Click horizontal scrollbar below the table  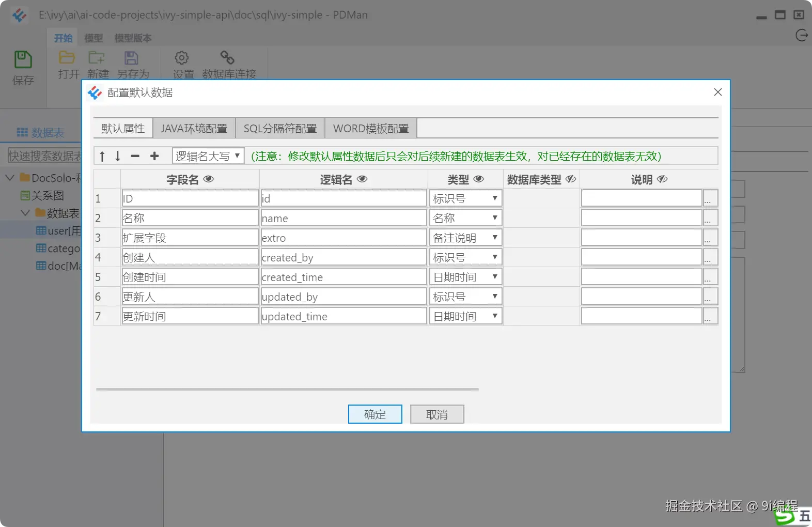(287, 389)
